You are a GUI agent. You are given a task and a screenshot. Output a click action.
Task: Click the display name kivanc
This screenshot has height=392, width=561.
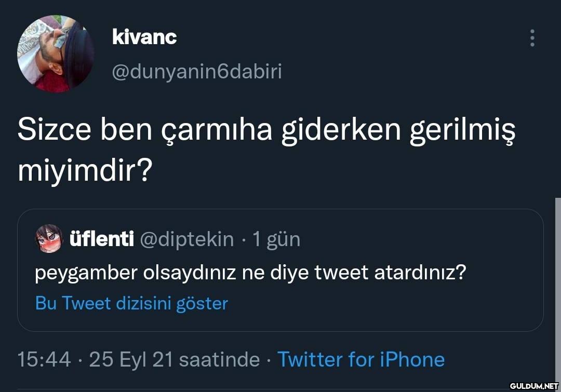tap(144, 37)
